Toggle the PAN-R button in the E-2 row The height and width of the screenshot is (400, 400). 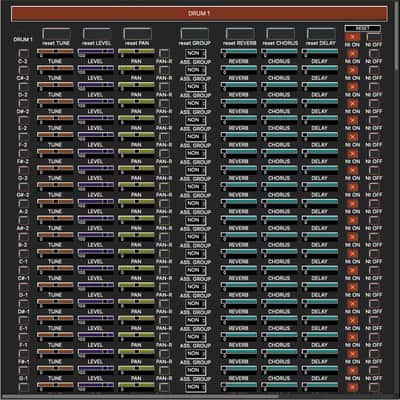point(164,120)
